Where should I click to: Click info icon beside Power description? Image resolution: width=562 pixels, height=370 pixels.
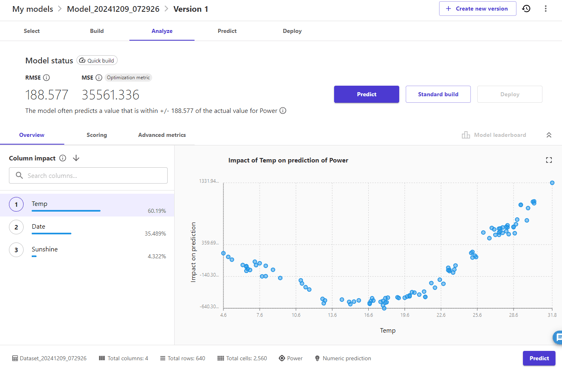pyautogui.click(x=283, y=111)
